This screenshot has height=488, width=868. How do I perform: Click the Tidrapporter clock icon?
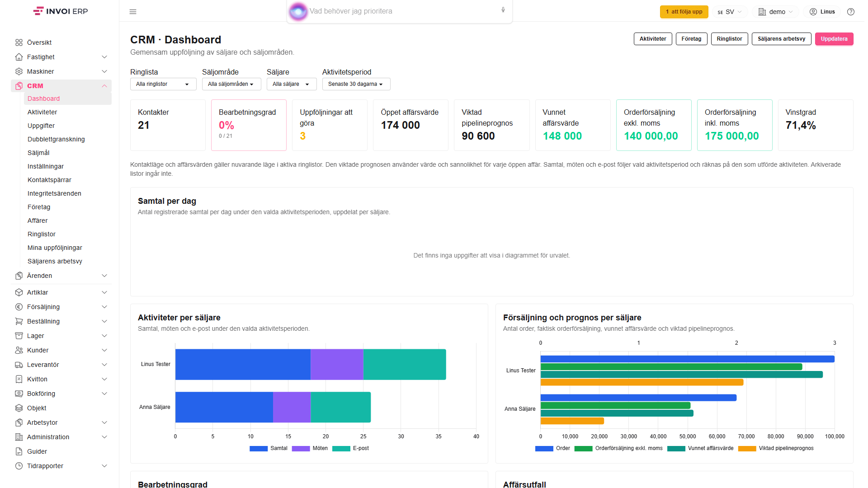click(x=19, y=466)
